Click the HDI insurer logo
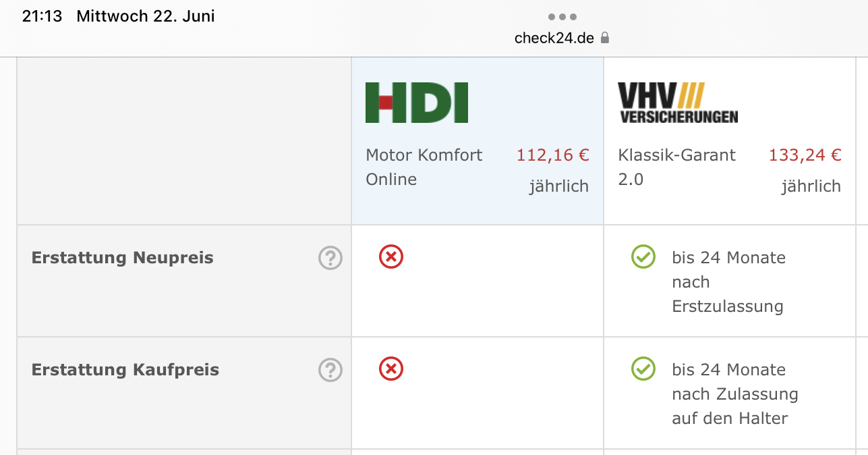Viewport: 868px width, 455px height. coord(416,103)
